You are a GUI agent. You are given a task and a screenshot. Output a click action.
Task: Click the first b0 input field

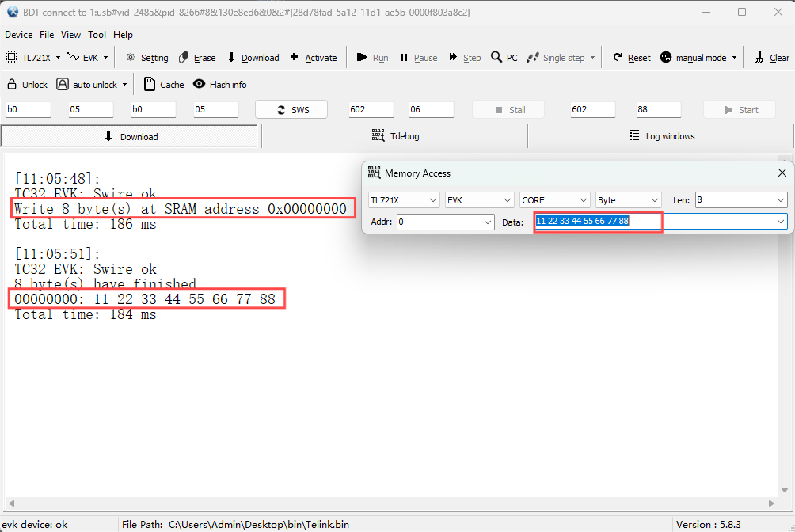pos(28,109)
